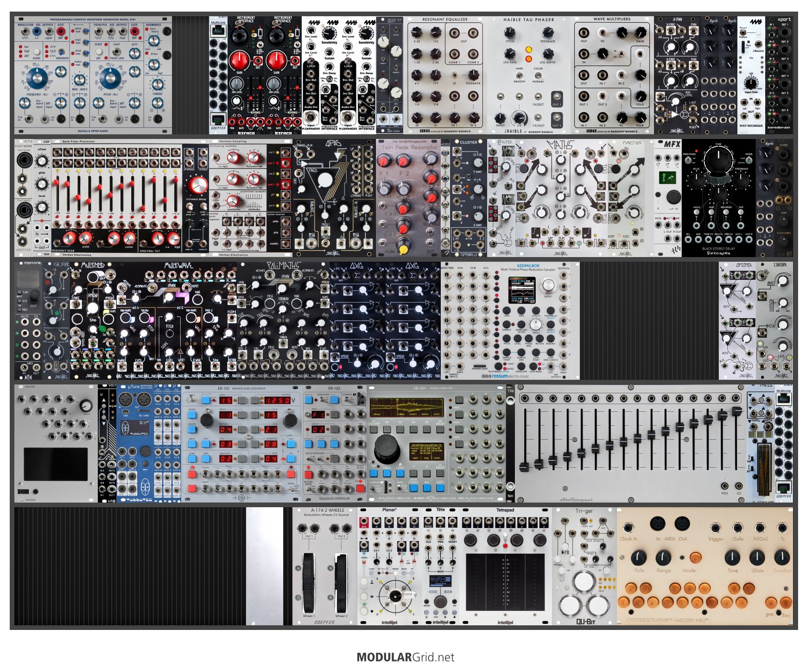Toggle the phase switch on Resonant Equalizer
Screen dimensions: 812x667
pos(454,75)
